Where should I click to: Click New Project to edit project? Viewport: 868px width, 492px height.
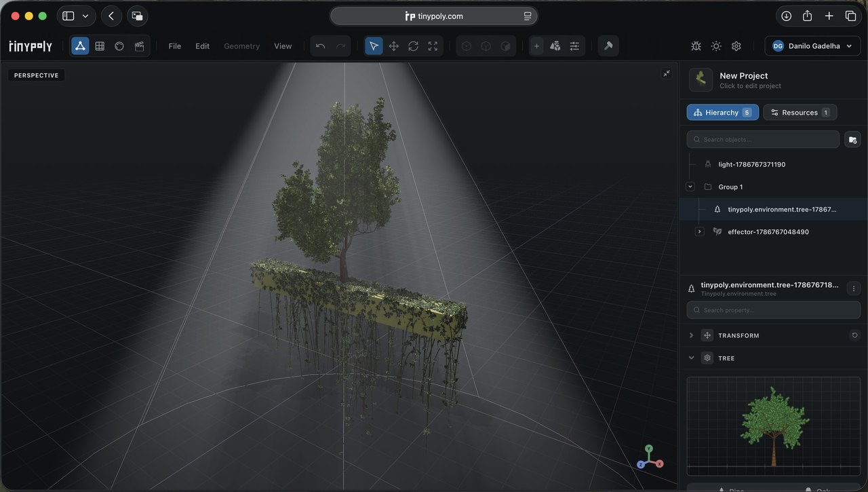(x=744, y=76)
